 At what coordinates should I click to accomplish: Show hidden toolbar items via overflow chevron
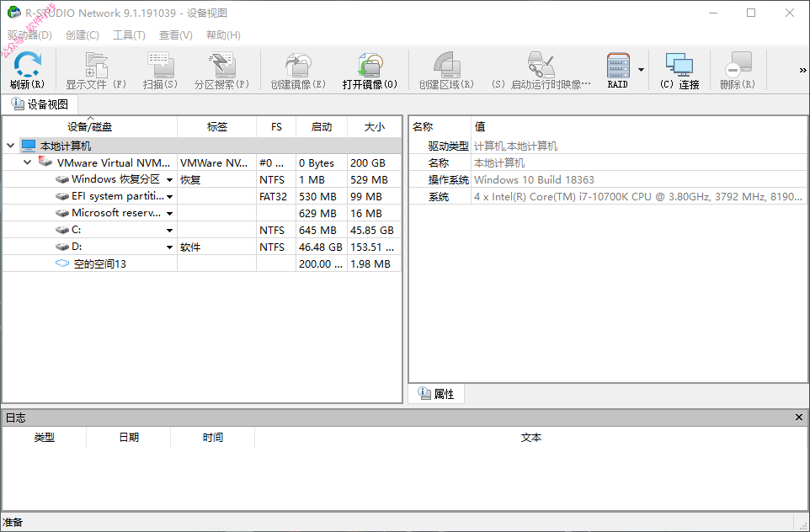(x=802, y=70)
